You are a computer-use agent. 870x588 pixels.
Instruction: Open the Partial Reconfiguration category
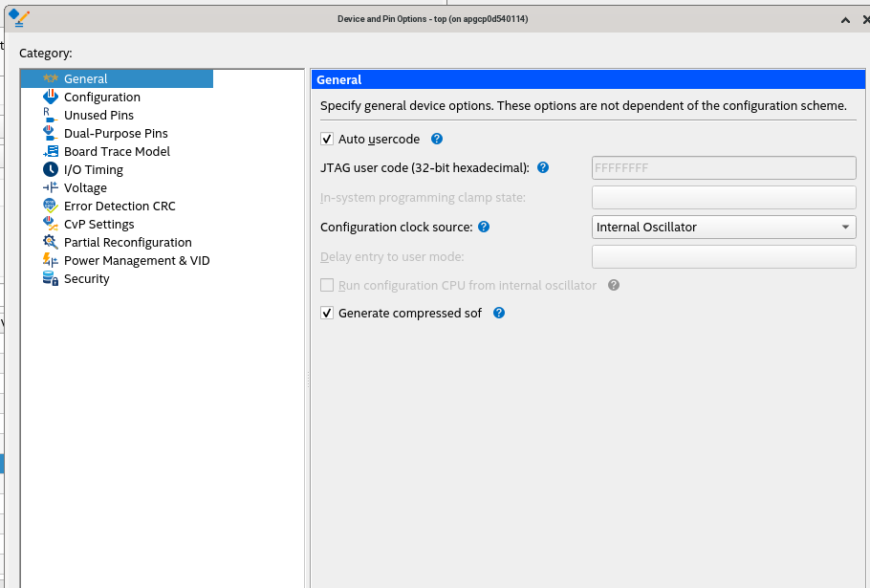coord(127,242)
